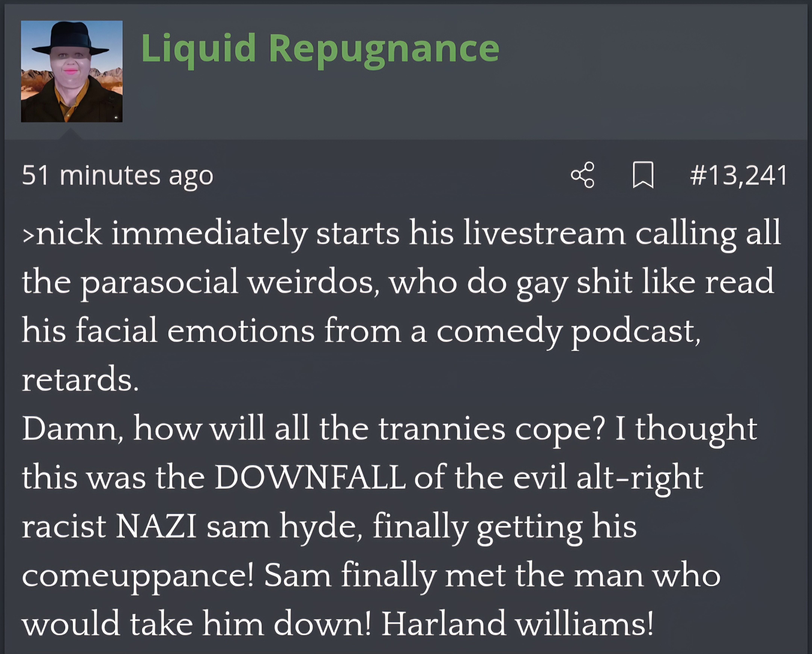Screen dimensions: 812x654
Task: Open the "51 minutes ago" timestamp permalink
Action: tap(117, 176)
